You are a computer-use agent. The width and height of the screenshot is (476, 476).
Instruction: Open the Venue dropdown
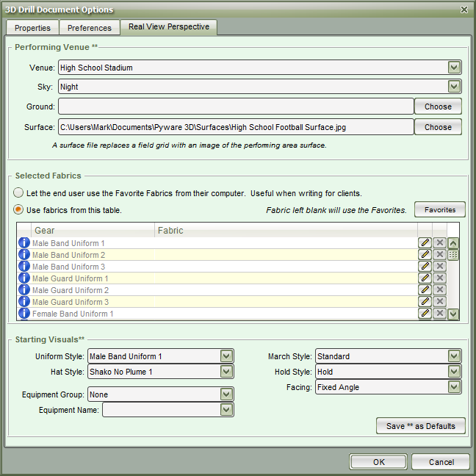click(454, 67)
